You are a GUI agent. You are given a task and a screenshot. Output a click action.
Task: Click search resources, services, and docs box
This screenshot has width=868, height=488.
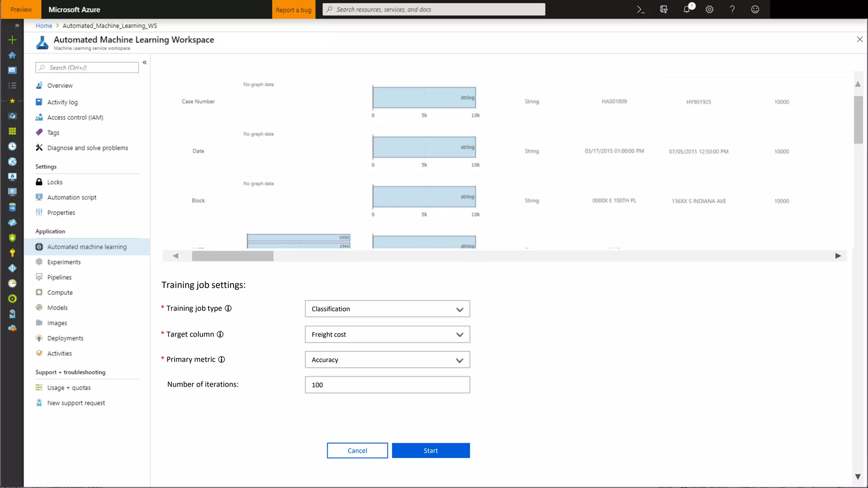(434, 9)
